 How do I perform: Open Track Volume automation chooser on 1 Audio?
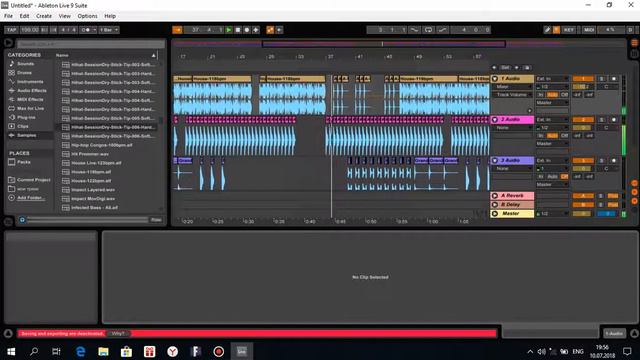point(512,95)
